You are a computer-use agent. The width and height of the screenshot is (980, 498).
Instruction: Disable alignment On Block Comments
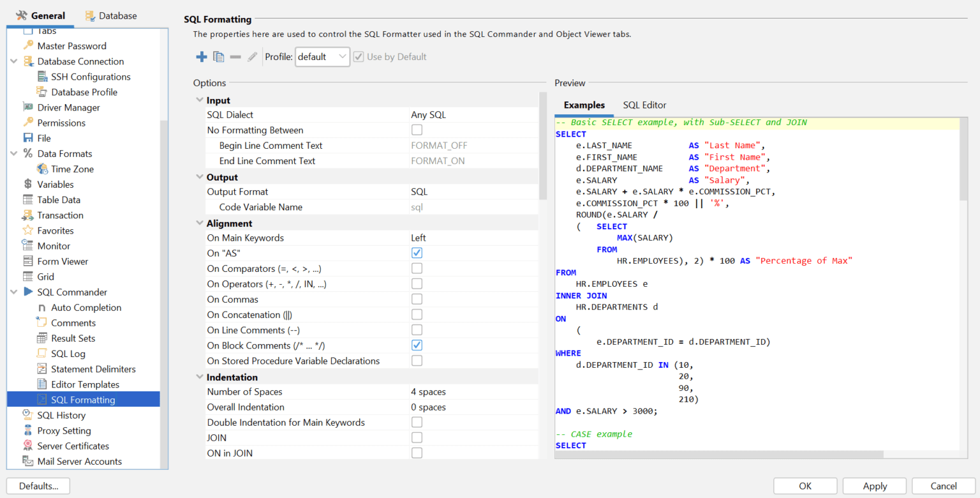pos(417,345)
